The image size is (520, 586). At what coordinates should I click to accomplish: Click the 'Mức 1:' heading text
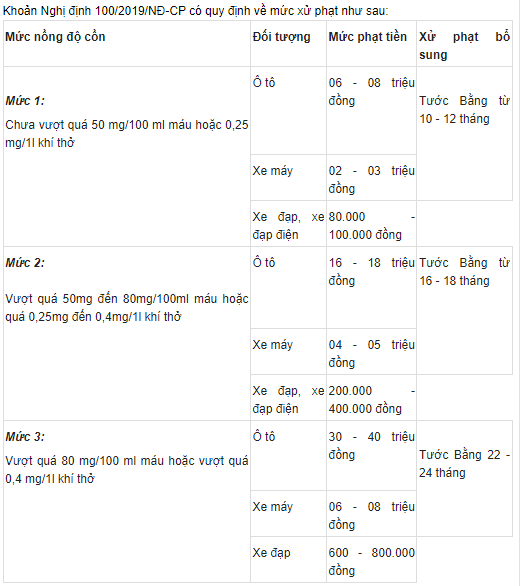(25, 101)
